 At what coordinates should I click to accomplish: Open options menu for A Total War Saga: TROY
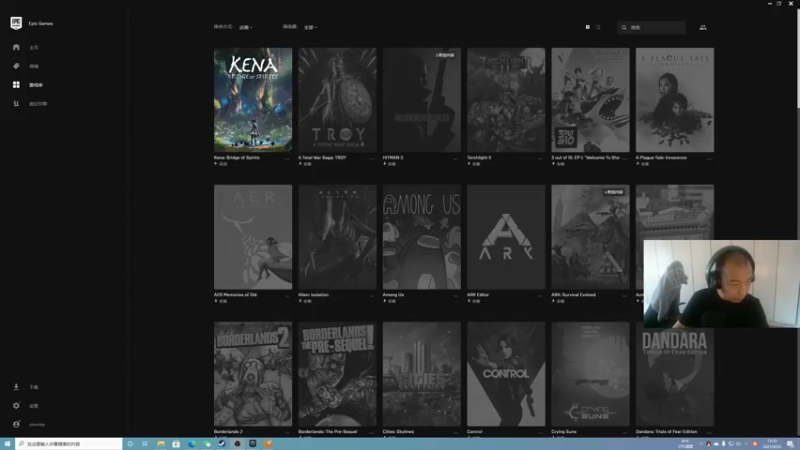pyautogui.click(x=371, y=158)
